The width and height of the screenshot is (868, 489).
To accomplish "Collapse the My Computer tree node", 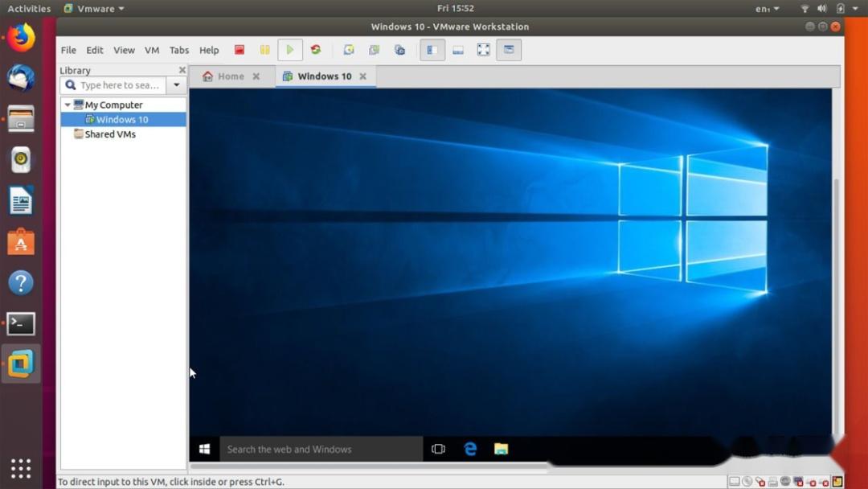I will pyautogui.click(x=68, y=105).
